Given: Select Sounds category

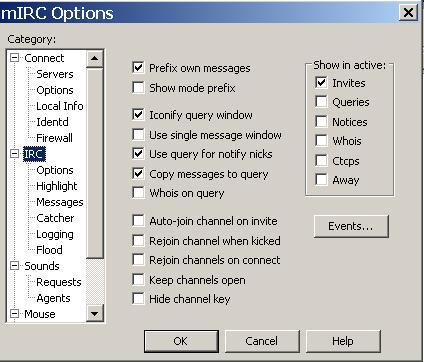Looking at the screenshot, I should [42, 266].
